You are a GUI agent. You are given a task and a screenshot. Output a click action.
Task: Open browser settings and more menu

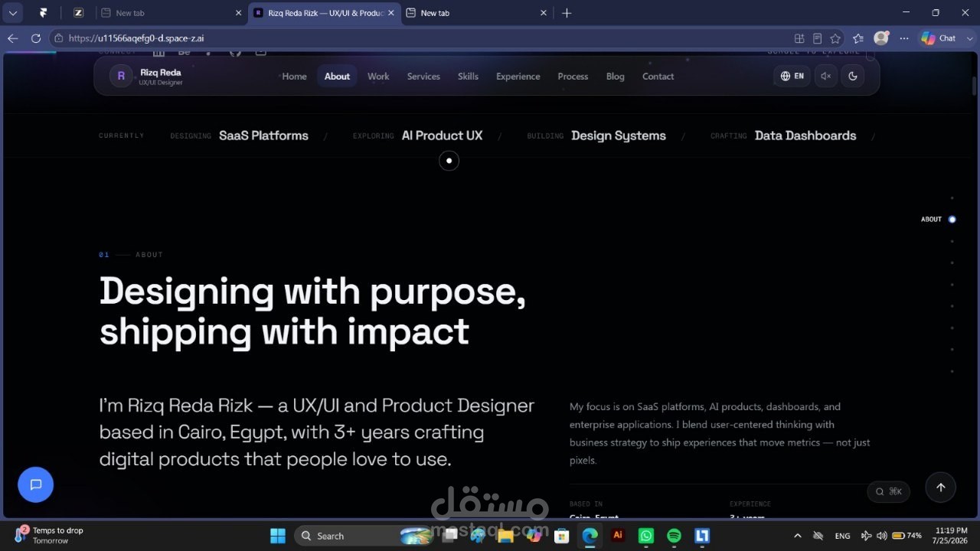904,38
